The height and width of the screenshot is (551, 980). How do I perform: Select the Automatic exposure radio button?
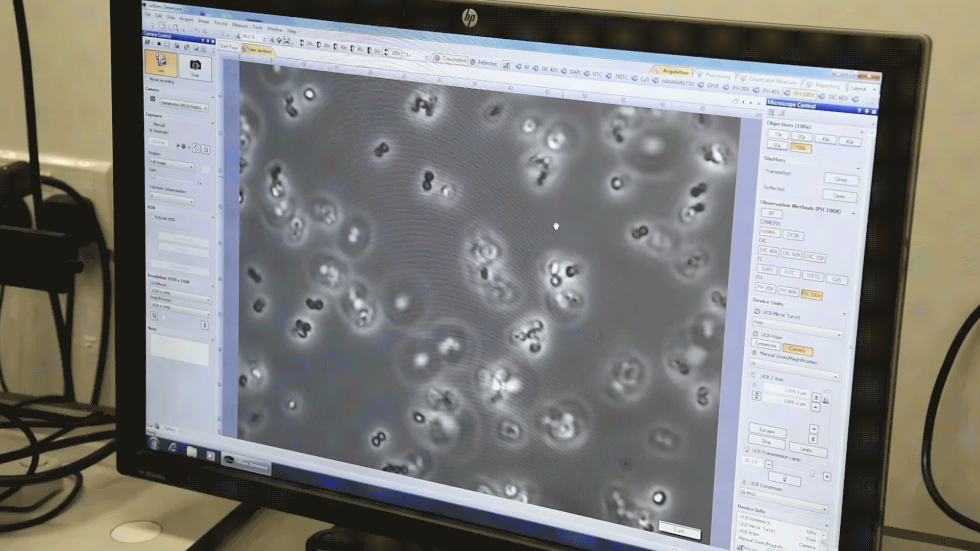pyautogui.click(x=151, y=131)
